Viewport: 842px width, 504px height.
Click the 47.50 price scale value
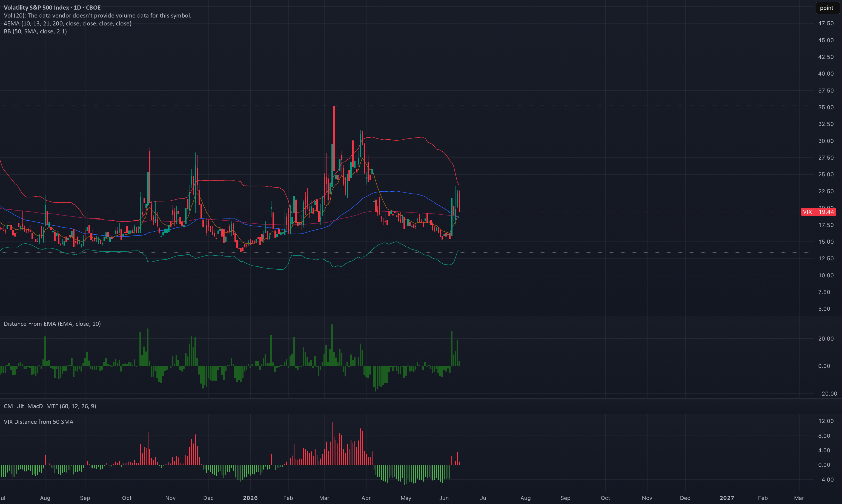(826, 24)
